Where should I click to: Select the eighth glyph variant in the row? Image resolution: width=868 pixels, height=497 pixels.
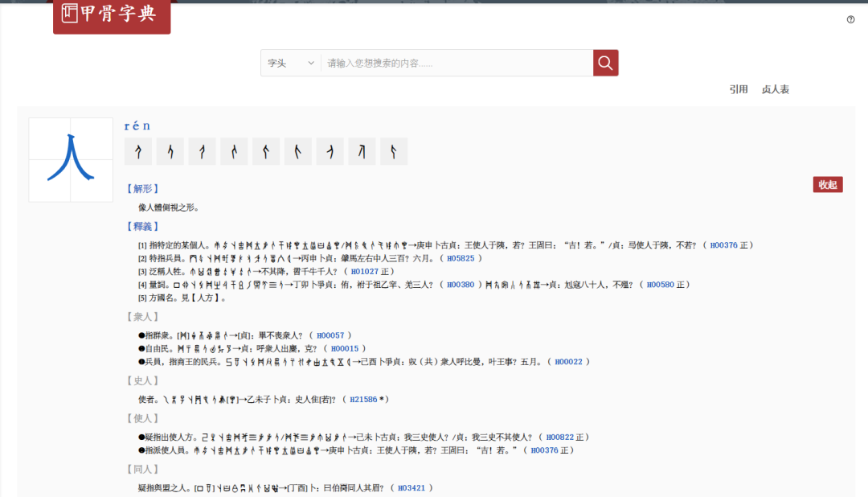pyautogui.click(x=362, y=151)
